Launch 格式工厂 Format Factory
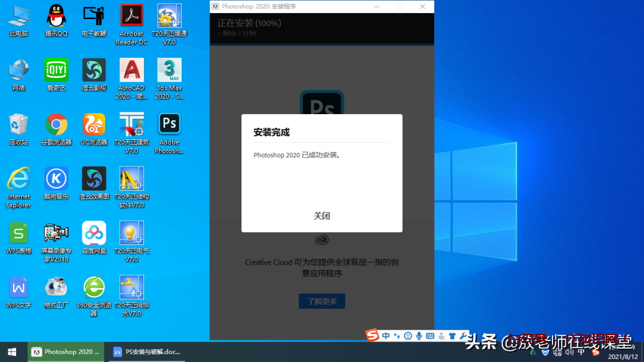Image resolution: width=644 pixels, height=362 pixels. (56, 286)
